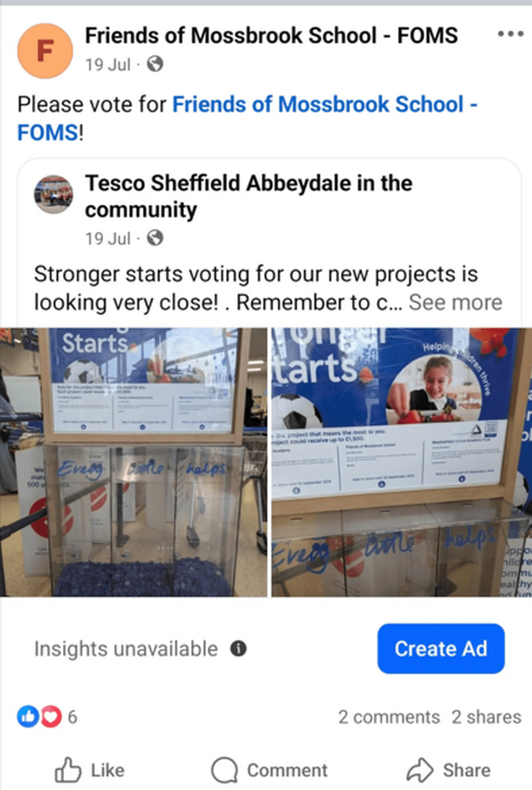The width and height of the screenshot is (532, 790).
Task: Open the Comment action
Action: pyautogui.click(x=269, y=770)
